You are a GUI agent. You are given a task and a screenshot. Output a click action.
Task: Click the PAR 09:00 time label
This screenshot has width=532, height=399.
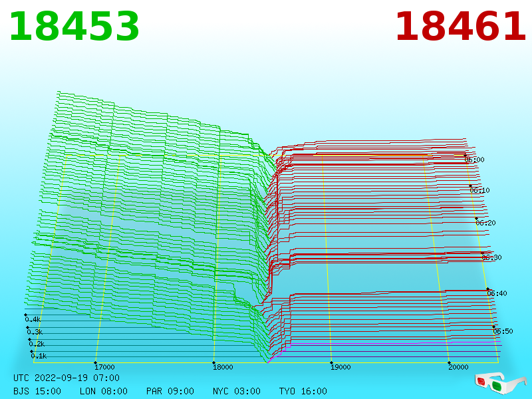coord(170,391)
